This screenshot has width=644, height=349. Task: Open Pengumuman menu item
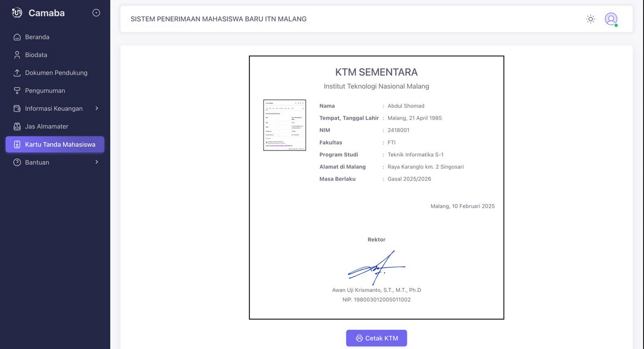pos(55,90)
